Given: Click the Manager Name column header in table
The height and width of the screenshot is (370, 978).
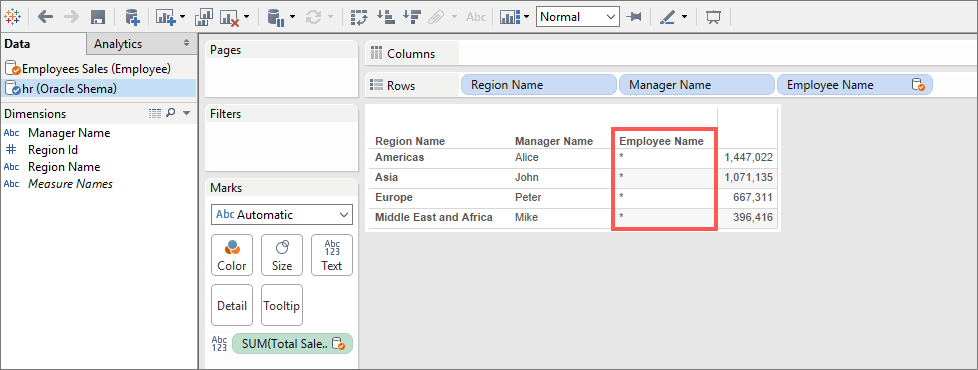Looking at the screenshot, I should click(554, 141).
